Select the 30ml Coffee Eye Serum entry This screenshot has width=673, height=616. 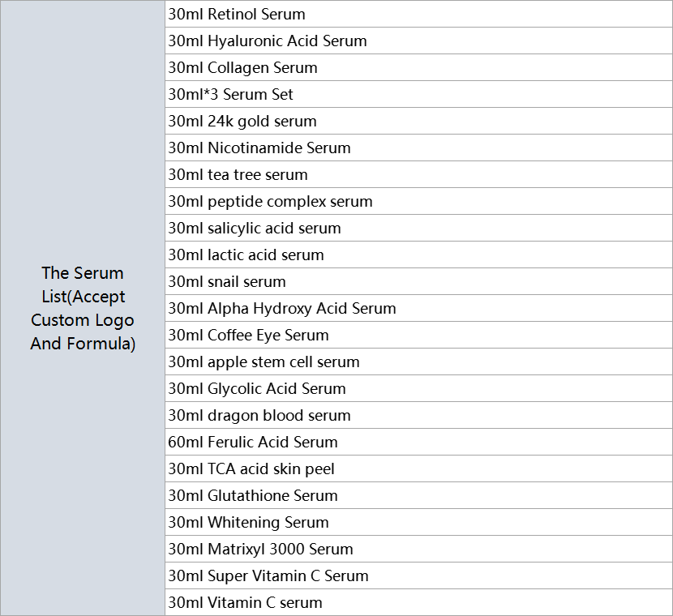coord(419,335)
